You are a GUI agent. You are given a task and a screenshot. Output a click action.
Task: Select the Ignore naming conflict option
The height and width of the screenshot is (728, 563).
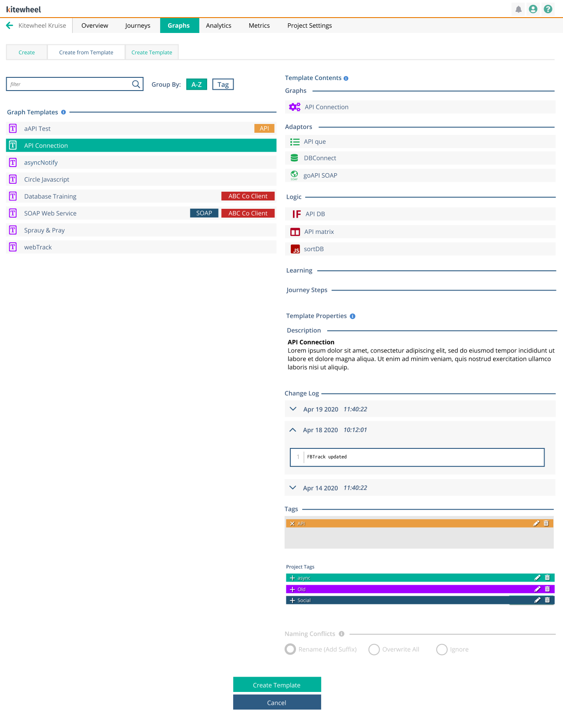[x=442, y=649]
